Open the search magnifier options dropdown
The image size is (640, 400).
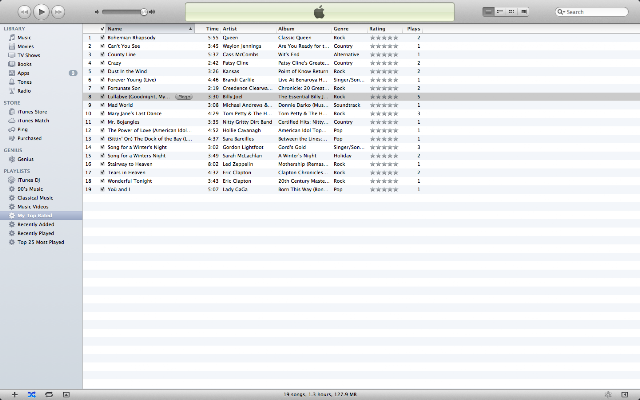pos(561,12)
